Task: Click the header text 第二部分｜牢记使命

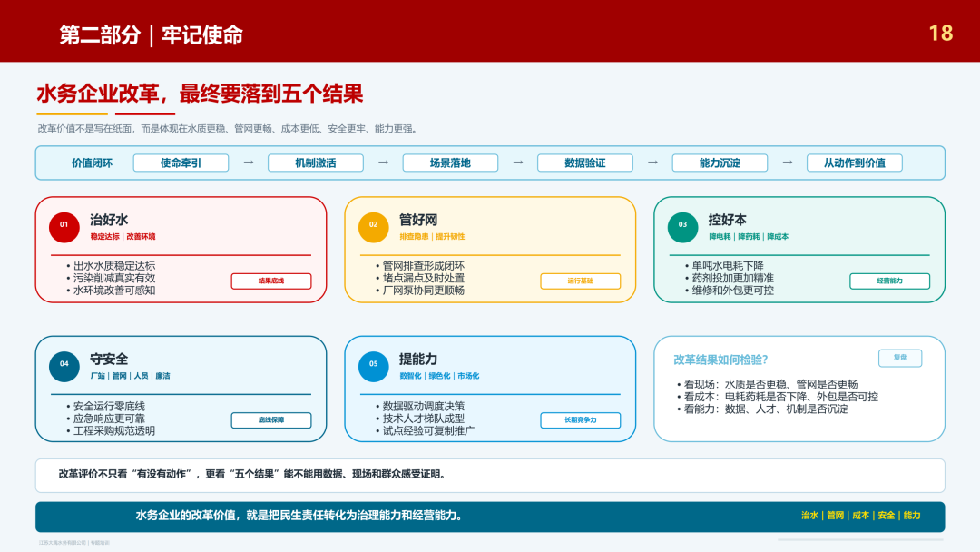Action: (152, 35)
